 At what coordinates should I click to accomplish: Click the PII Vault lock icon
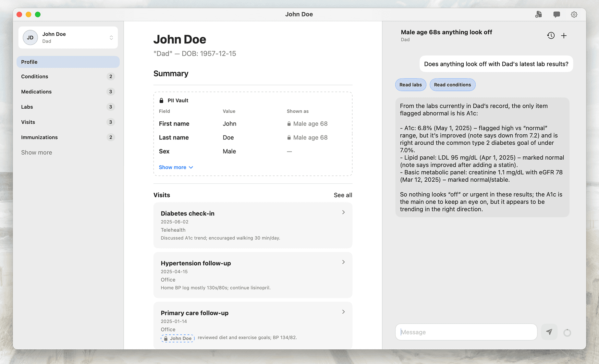[x=161, y=101]
